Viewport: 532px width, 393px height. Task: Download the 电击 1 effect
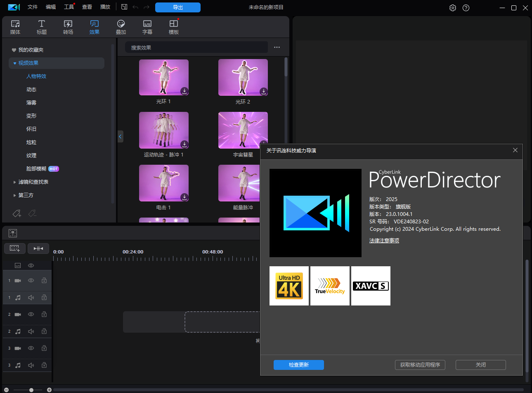click(184, 197)
